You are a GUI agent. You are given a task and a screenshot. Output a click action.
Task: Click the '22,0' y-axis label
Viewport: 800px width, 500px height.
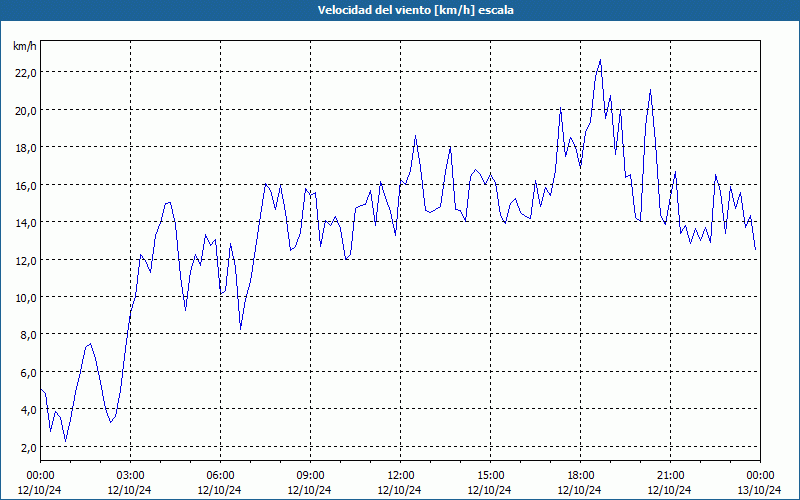tap(26, 72)
